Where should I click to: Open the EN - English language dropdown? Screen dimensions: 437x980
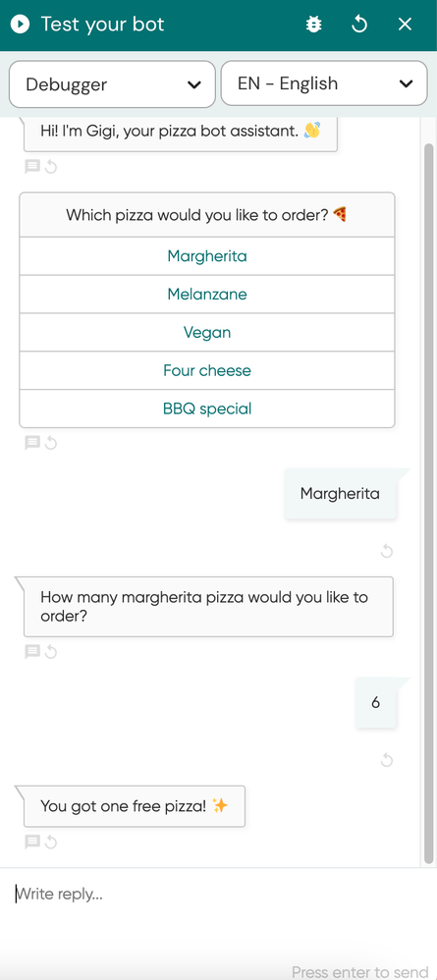pos(324,83)
